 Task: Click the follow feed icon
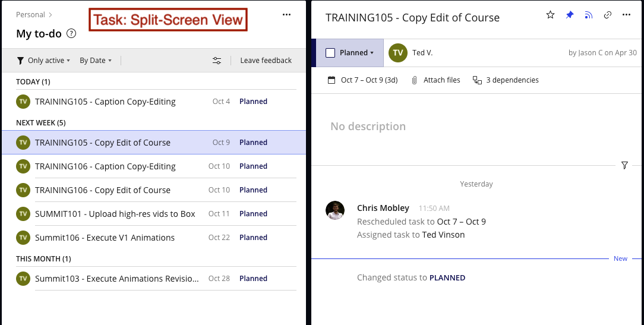(x=589, y=15)
